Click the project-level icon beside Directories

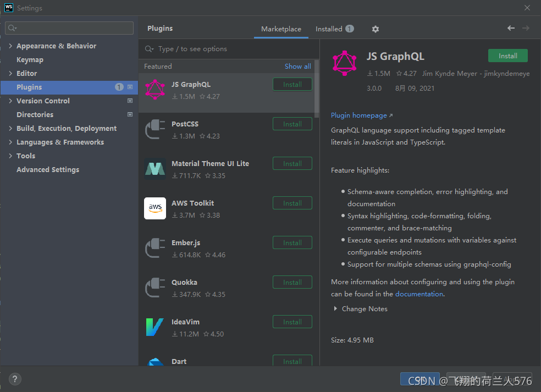130,114
